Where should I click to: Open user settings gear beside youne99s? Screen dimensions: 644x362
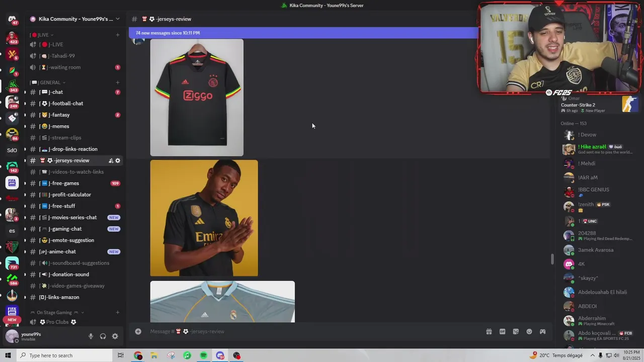tap(115, 336)
